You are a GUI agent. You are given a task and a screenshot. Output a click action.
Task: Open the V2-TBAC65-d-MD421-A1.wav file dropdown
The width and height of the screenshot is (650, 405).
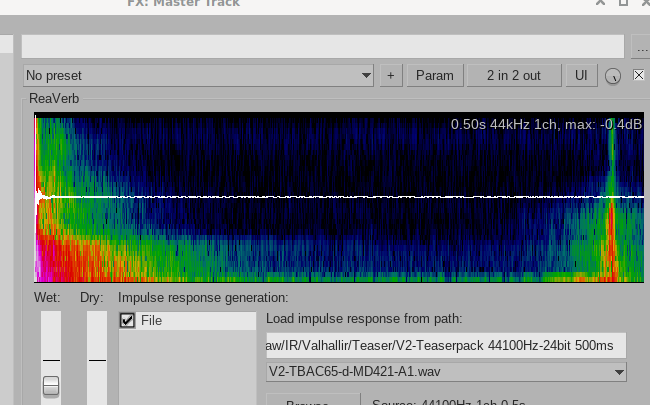click(446, 372)
